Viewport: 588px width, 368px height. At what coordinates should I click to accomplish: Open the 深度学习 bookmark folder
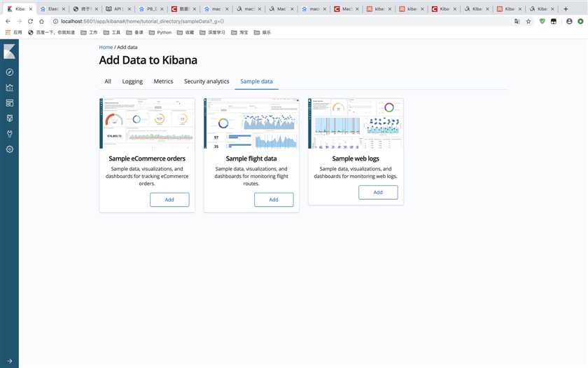[x=213, y=32]
